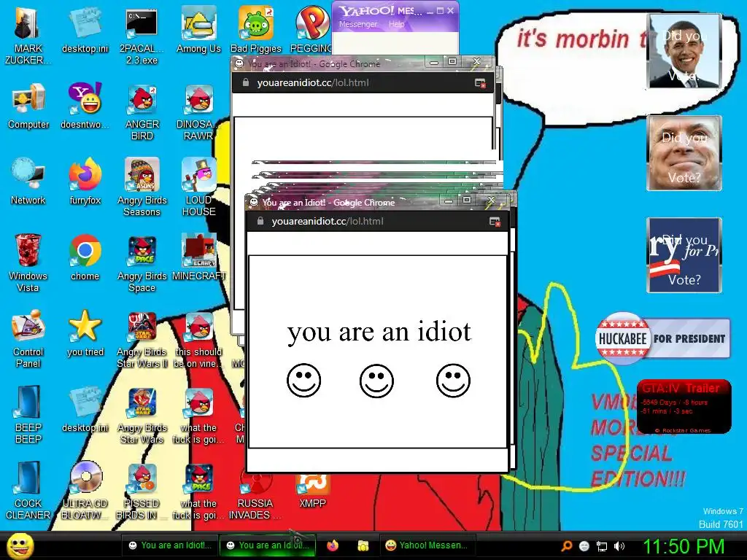
Task: Click the left smiley face on the page
Action: [303, 381]
